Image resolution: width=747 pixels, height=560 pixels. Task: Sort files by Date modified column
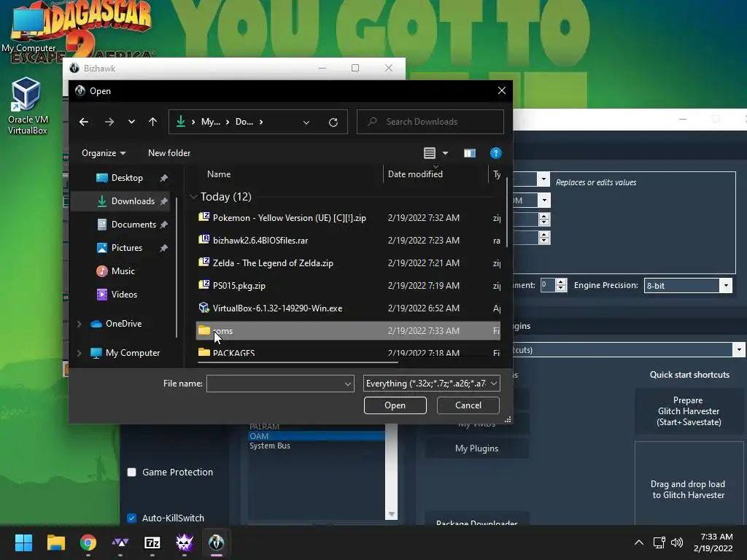(x=415, y=174)
